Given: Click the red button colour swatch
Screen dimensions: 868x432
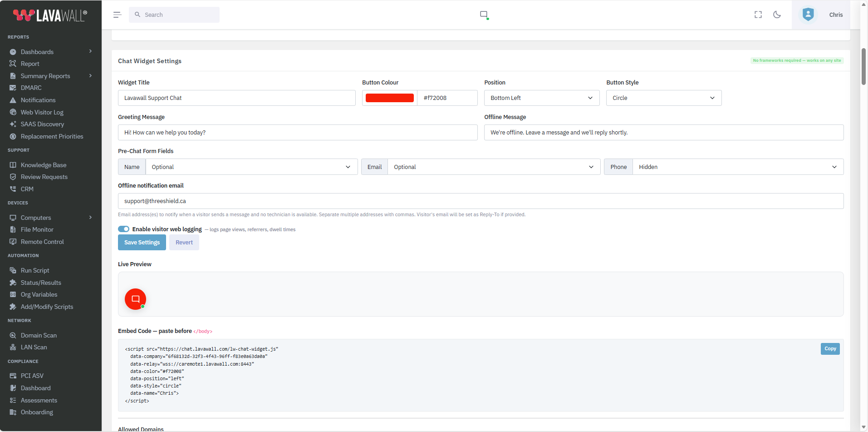Looking at the screenshot, I should pyautogui.click(x=389, y=98).
